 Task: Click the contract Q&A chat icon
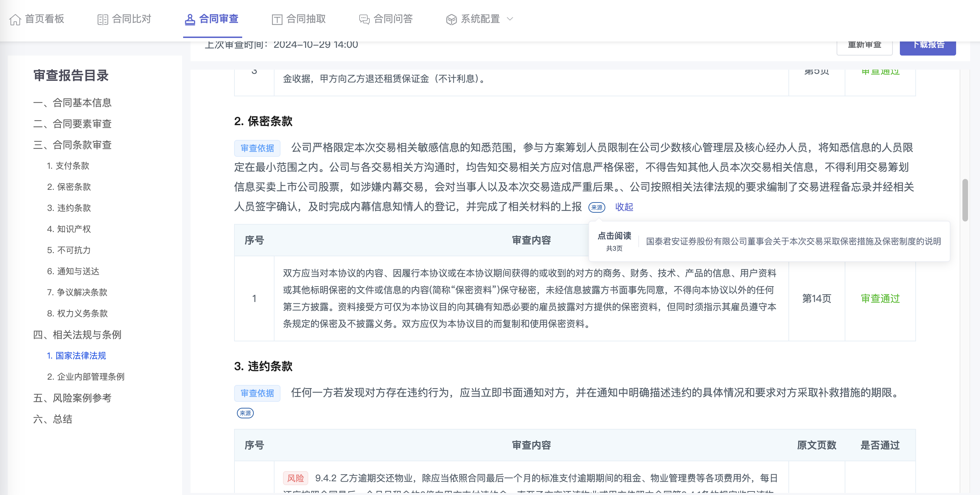point(364,19)
